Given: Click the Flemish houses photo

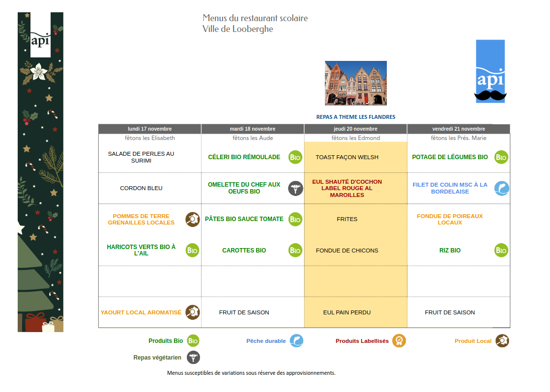Looking at the screenshot, I should (355, 83).
